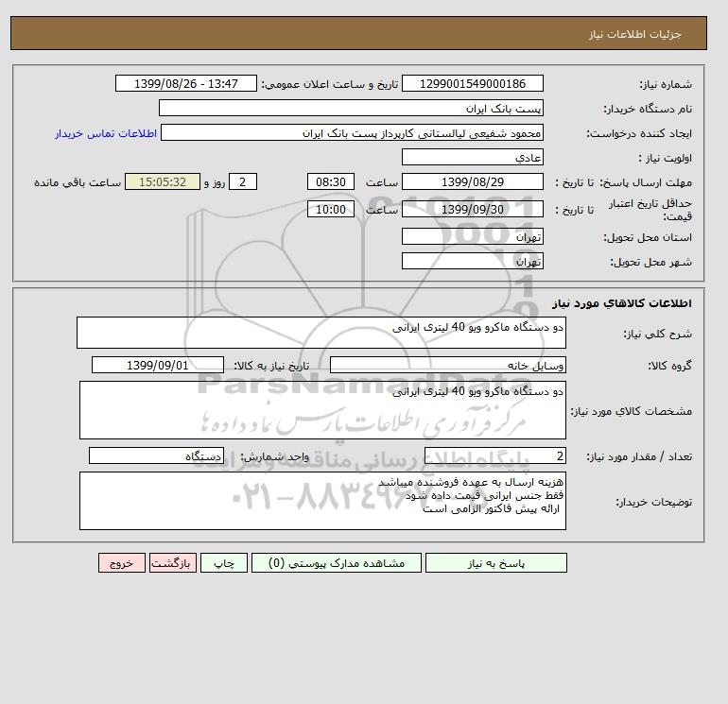Viewport: 728px width, 704px height.
Task: Click the مشخصات کالای مورد نیاز text area
Action: click(322, 410)
